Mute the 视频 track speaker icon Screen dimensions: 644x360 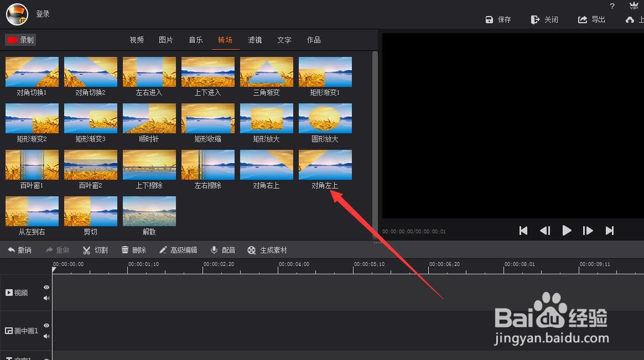[46, 298]
